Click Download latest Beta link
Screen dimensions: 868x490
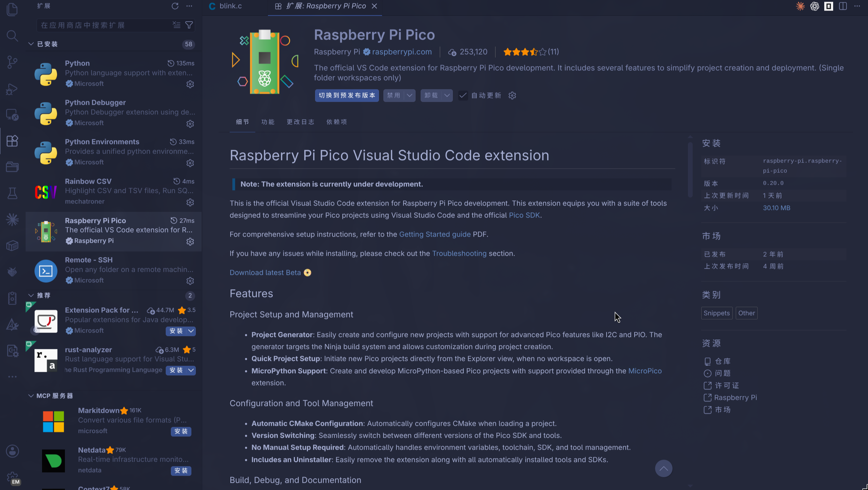pos(265,272)
